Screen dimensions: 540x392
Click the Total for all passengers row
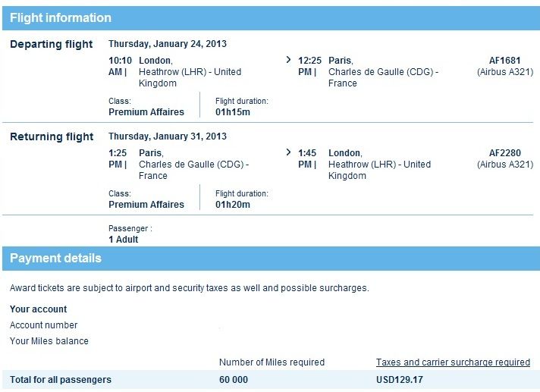(x=271, y=380)
